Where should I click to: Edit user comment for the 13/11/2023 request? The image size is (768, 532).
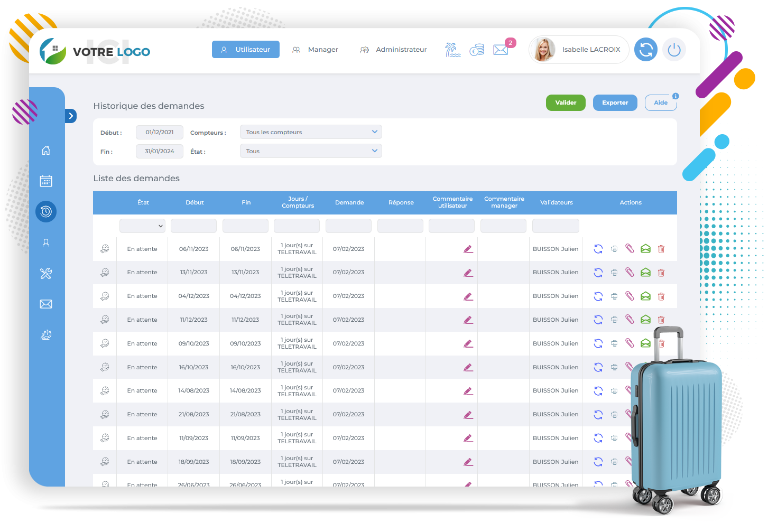pos(468,273)
